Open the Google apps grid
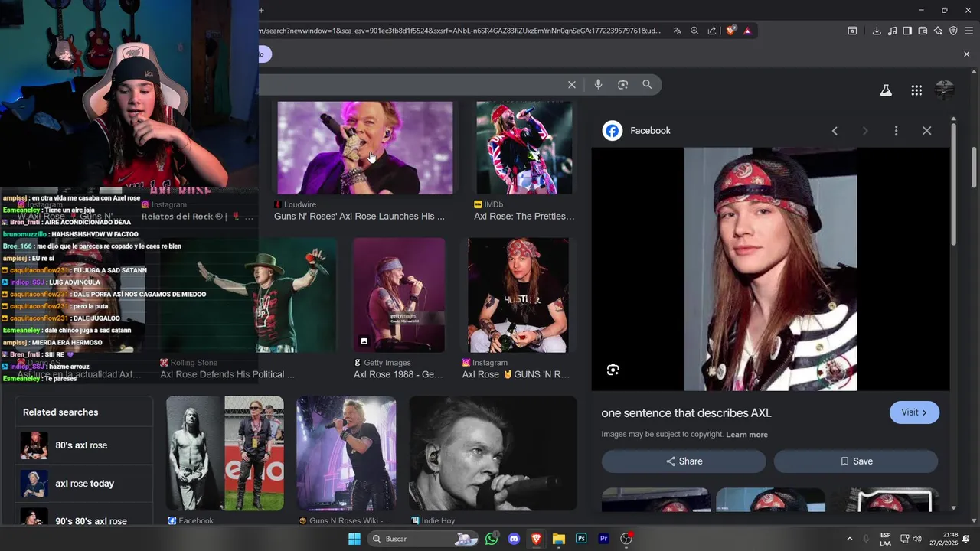The height and width of the screenshot is (551, 980). pos(916,90)
